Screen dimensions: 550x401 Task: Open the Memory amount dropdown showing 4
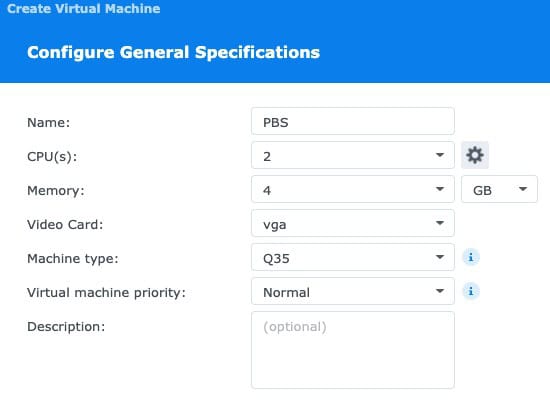click(x=353, y=189)
